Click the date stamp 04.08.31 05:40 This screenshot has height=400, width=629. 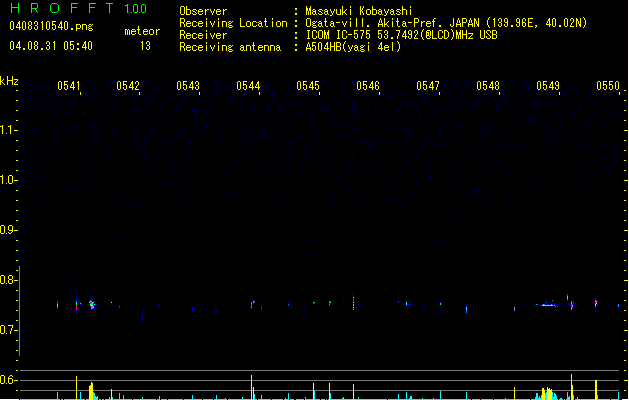point(51,46)
